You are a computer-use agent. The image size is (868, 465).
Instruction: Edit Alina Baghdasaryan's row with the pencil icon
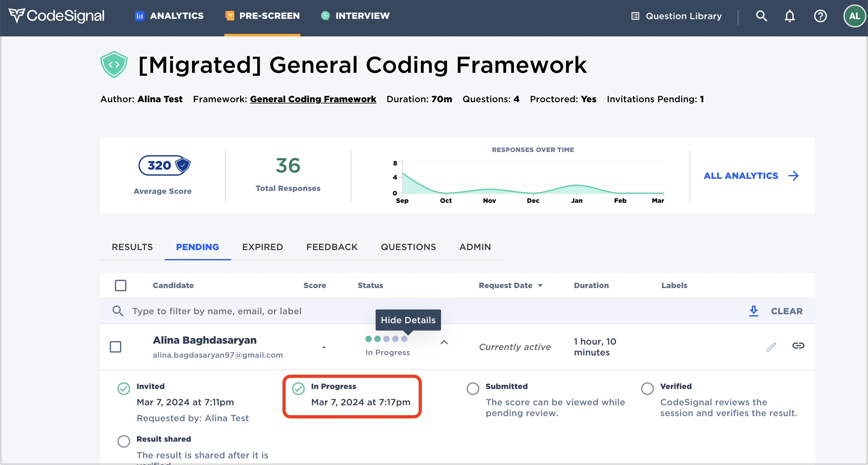pos(772,346)
